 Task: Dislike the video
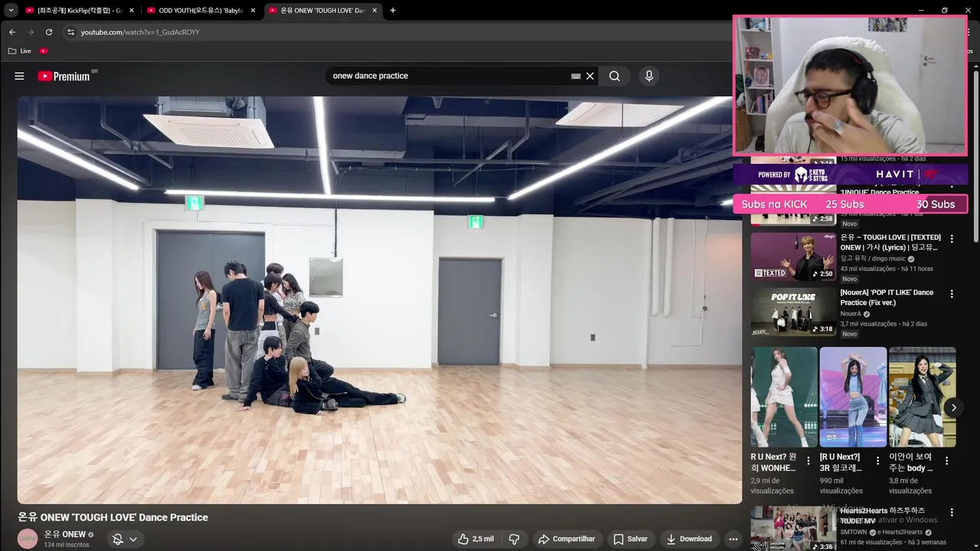[x=514, y=539]
